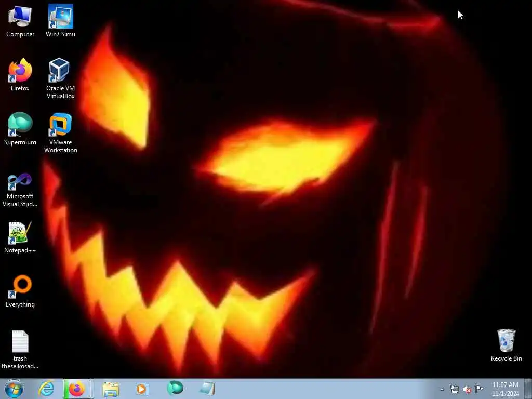
Task: Open the notepad-style taskbar icon
Action: point(207,389)
